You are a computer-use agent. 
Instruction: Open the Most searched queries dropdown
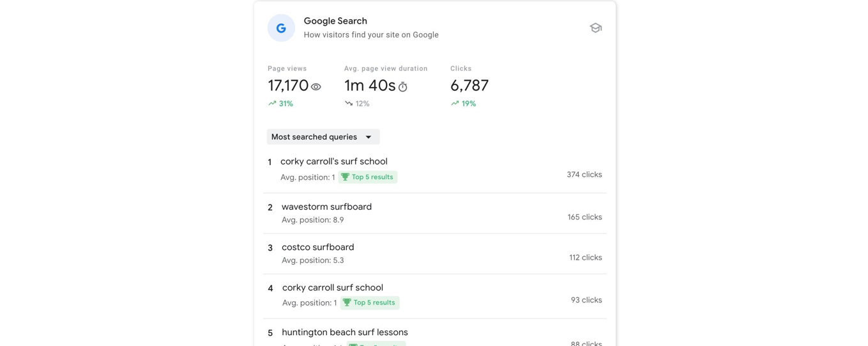pos(323,137)
